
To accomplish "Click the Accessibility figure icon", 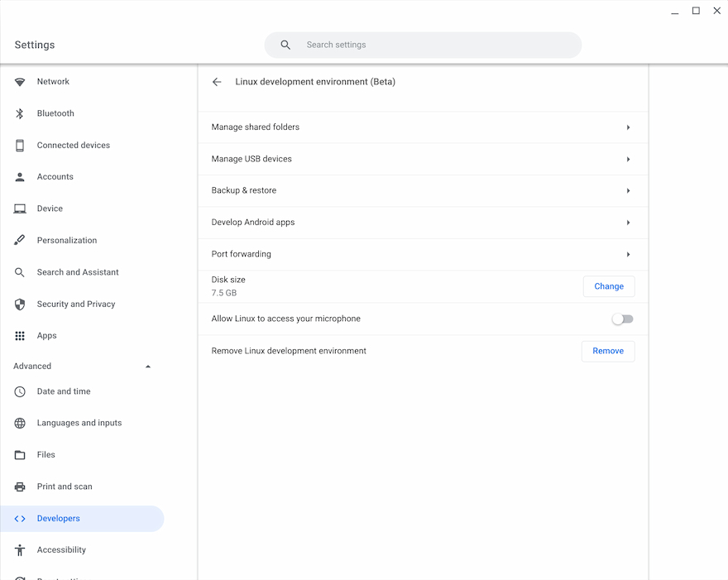I will click(20, 550).
